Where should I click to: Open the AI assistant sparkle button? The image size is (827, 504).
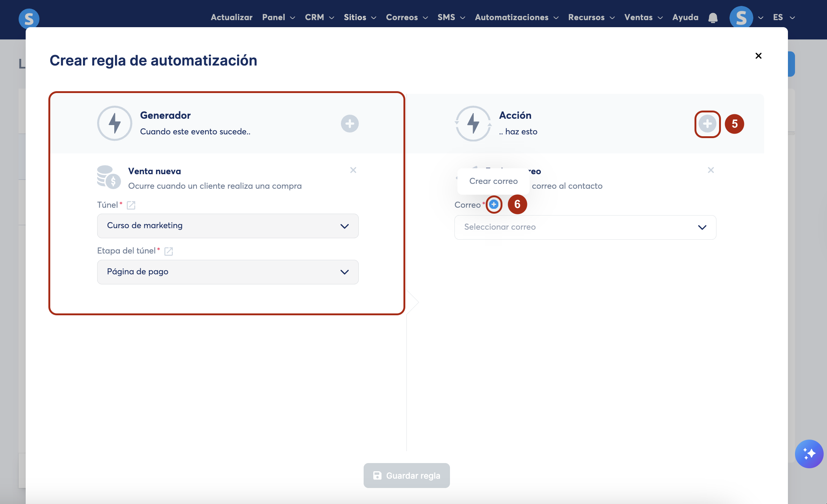(x=809, y=454)
